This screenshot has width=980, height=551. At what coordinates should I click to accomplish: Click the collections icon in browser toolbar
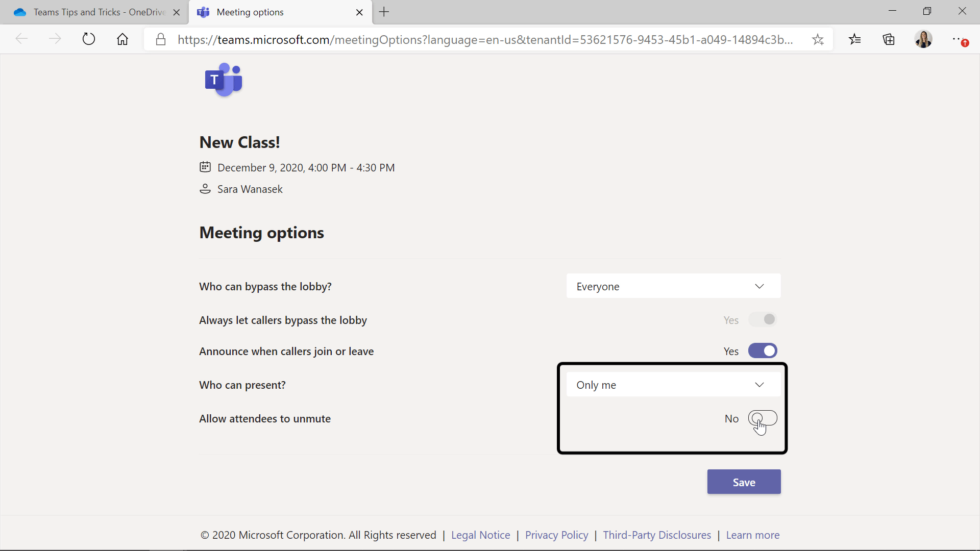click(x=890, y=39)
